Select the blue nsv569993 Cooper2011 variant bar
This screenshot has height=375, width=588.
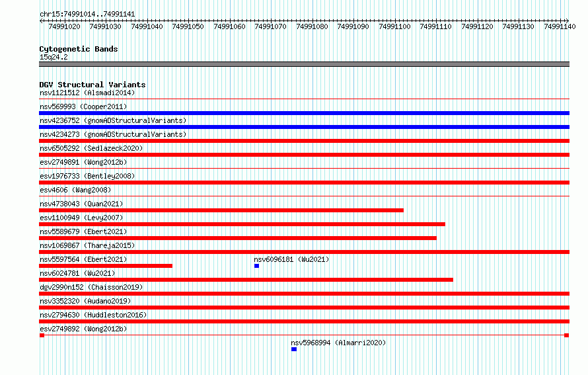pyautogui.click(x=304, y=113)
